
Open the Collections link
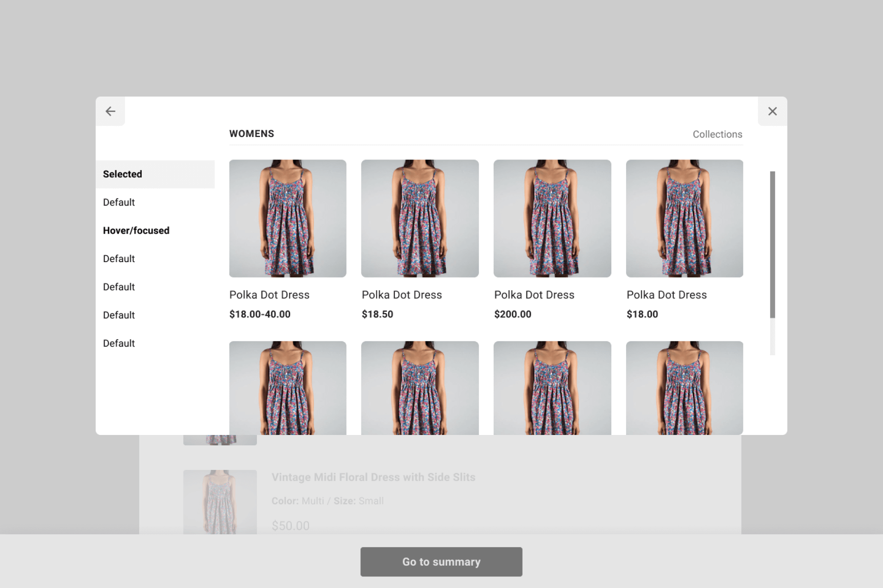click(x=717, y=134)
